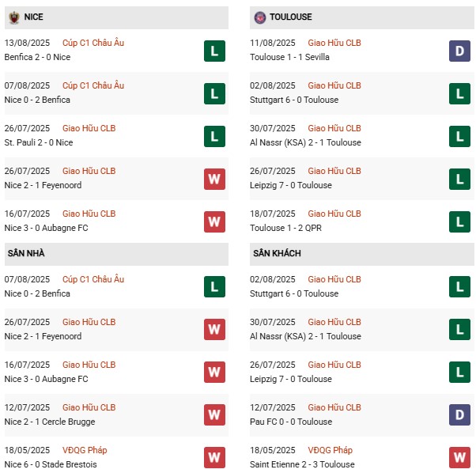Click the L badge for Leipzig 7-0 Toulouse under the Toulouse header
The width and height of the screenshot is (476, 473).
coord(459,179)
